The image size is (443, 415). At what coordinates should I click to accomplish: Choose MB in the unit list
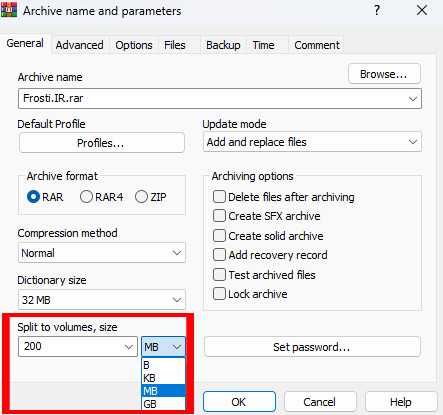pos(163,391)
